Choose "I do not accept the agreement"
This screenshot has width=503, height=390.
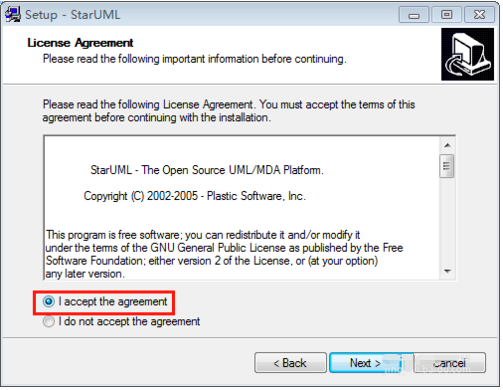(49, 322)
